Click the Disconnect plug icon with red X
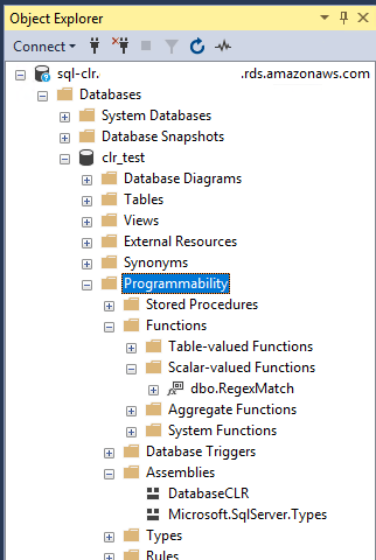The height and width of the screenshot is (560, 376). tap(120, 45)
